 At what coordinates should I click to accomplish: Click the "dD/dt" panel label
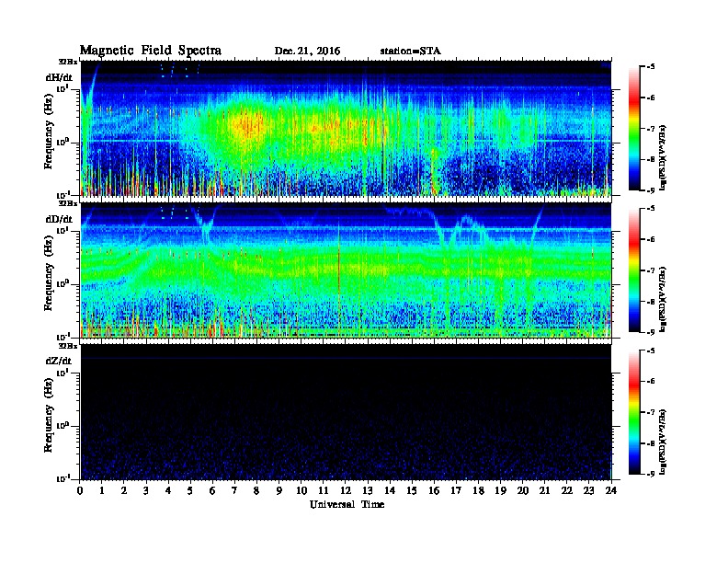[x=59, y=219]
